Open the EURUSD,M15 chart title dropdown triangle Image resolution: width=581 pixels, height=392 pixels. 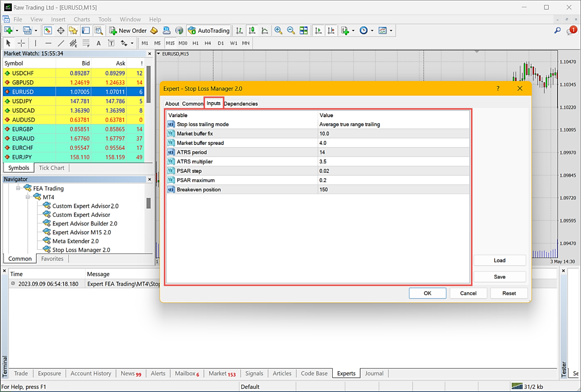pos(159,54)
